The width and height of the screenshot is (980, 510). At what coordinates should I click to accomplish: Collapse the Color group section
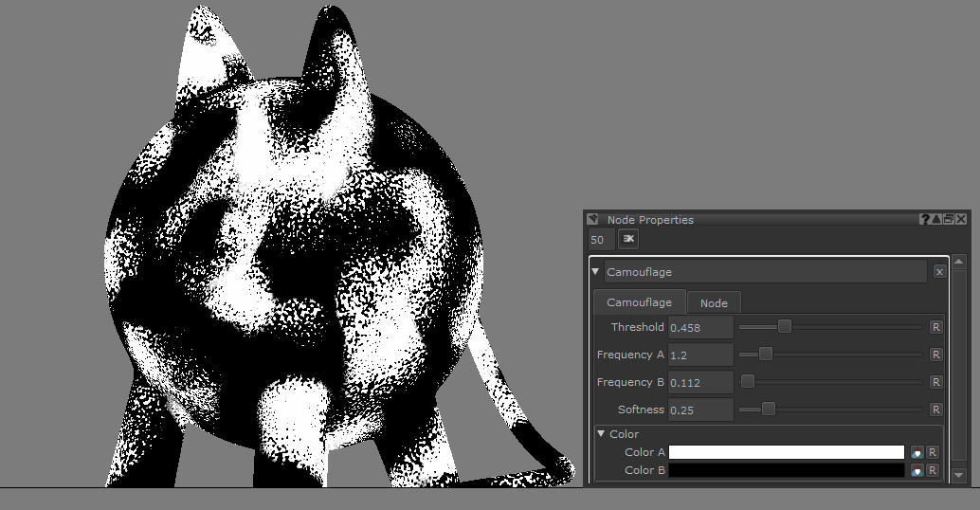[601, 434]
